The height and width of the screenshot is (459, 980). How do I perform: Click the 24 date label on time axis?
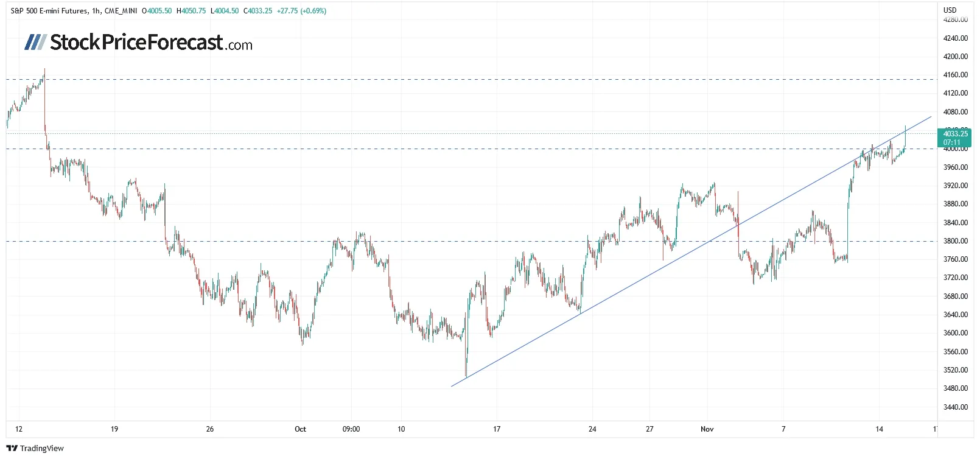pyautogui.click(x=592, y=429)
